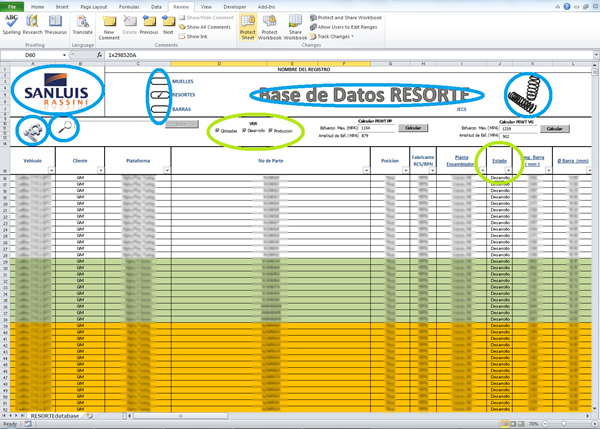Click the SANLUIS Rassini logo
Image resolution: width=600 pixels, height=429 pixels.
(x=56, y=90)
